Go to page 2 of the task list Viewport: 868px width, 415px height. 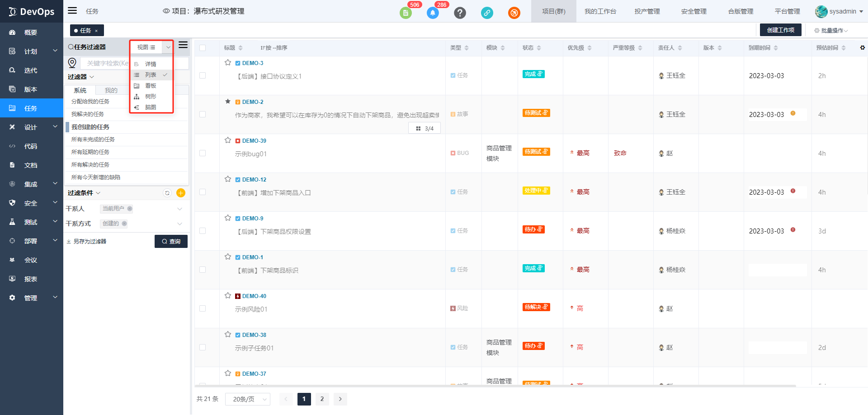click(x=322, y=399)
